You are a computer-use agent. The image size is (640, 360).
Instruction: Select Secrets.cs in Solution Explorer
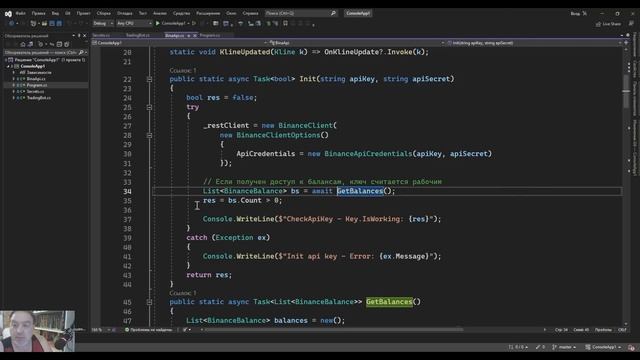[x=35, y=91]
